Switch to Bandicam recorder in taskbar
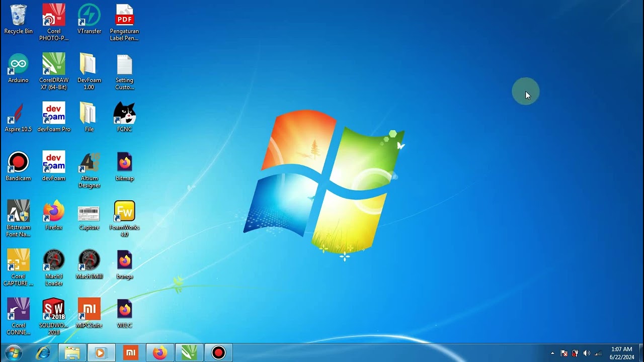Screen dimensions: 644x362 (218, 353)
